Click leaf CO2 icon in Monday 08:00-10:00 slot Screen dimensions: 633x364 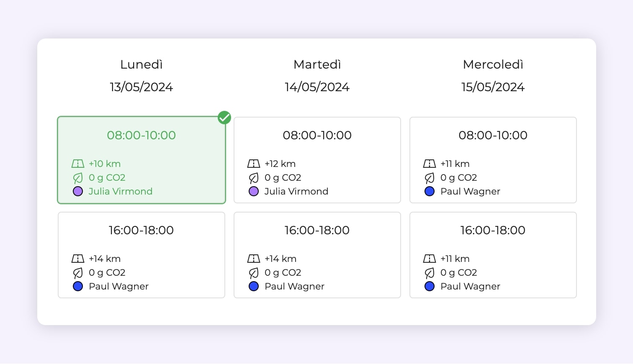click(x=78, y=178)
